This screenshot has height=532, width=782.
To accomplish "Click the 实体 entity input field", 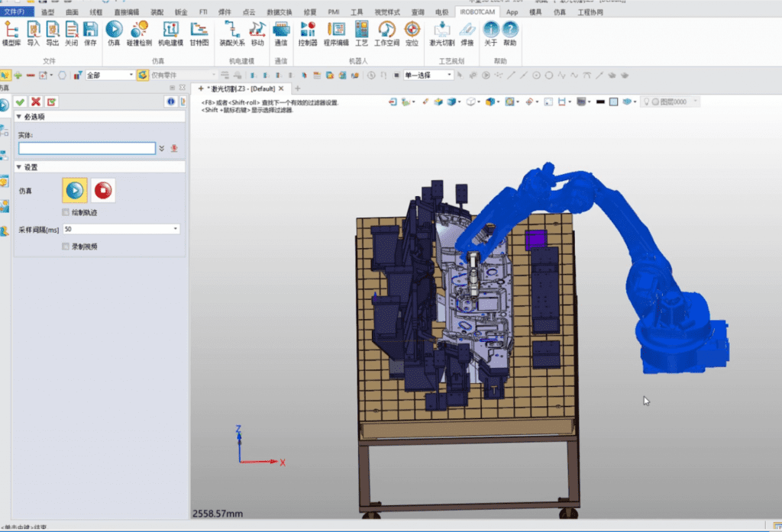I will click(87, 148).
